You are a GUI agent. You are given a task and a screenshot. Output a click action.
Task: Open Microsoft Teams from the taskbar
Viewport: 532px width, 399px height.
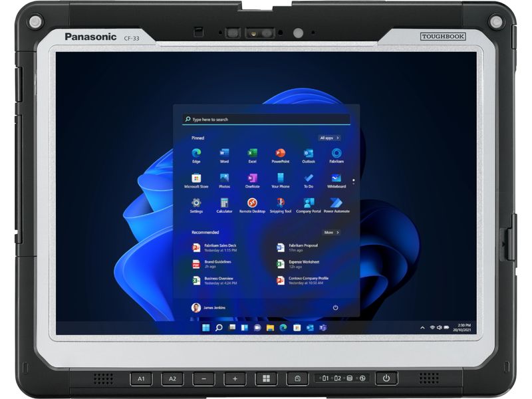(324, 328)
